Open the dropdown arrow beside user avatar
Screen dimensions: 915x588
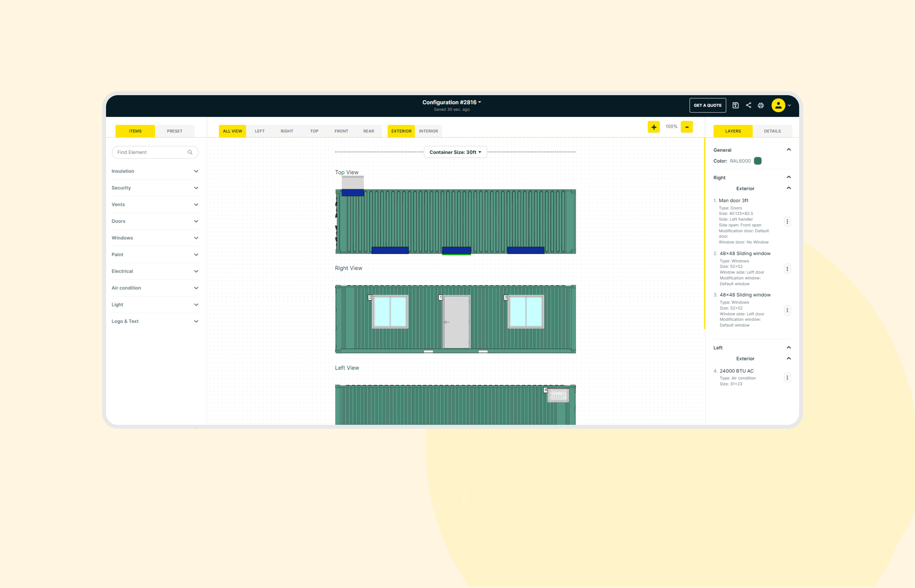click(789, 105)
